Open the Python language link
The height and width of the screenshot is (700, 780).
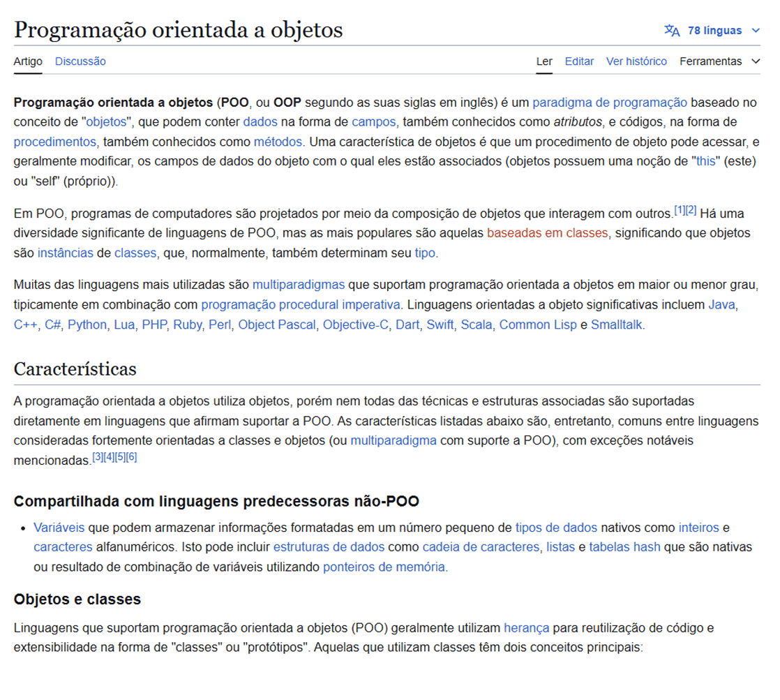click(87, 325)
